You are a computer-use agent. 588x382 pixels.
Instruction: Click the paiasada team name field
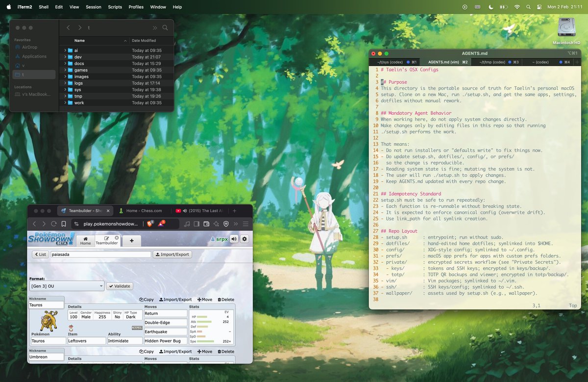coord(100,255)
